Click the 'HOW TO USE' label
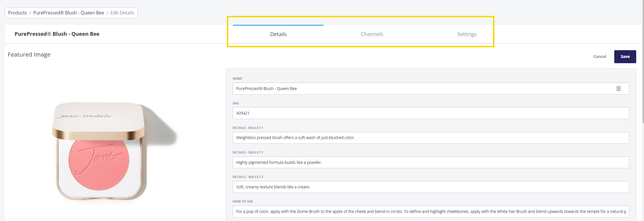This screenshot has height=221, width=644. click(x=243, y=201)
